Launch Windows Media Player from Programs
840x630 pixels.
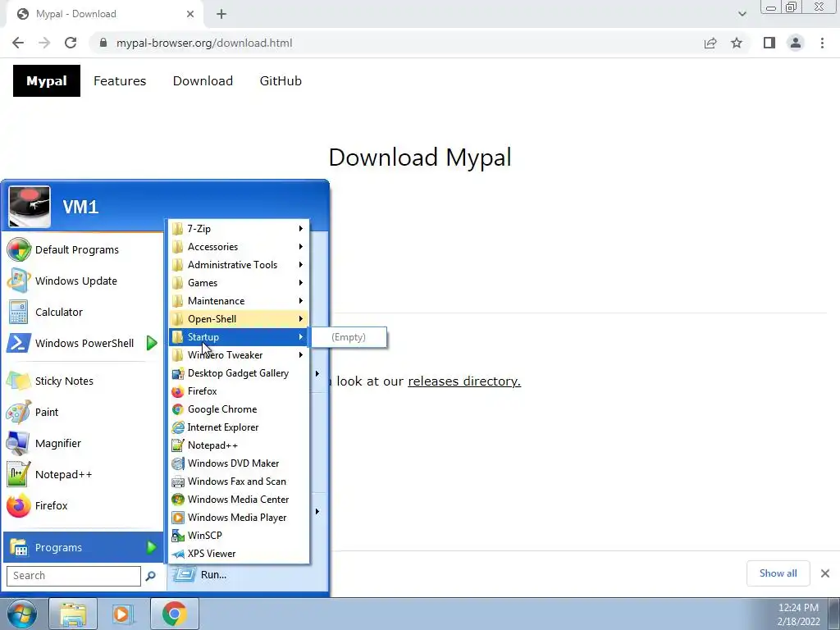click(239, 518)
